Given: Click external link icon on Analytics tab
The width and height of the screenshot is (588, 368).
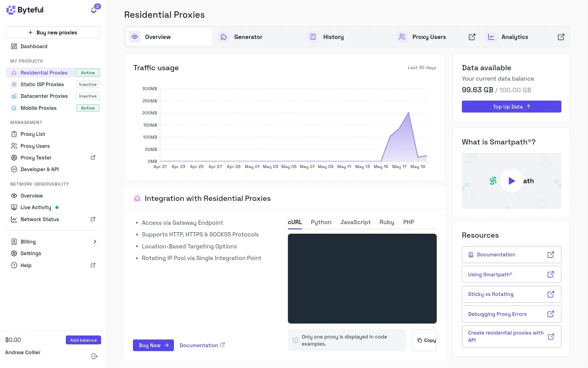Looking at the screenshot, I should point(561,37).
